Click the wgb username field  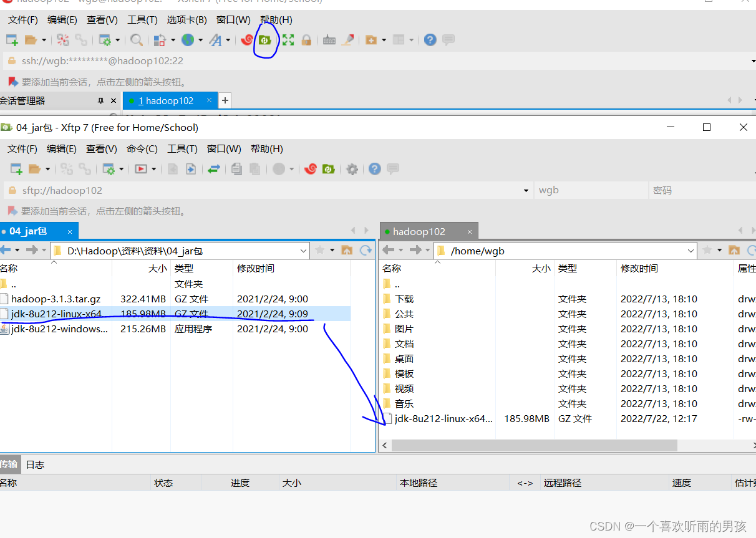(591, 190)
